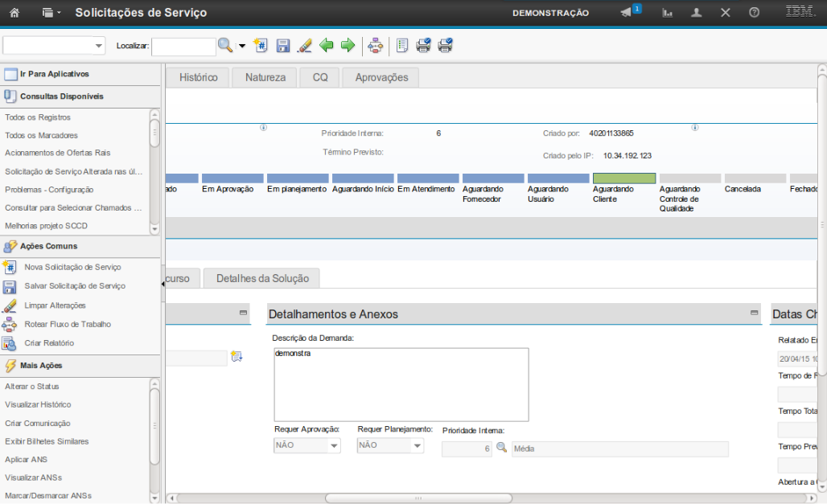Open the Requer Planejamento dropdown
827x504 pixels.
[x=417, y=446]
